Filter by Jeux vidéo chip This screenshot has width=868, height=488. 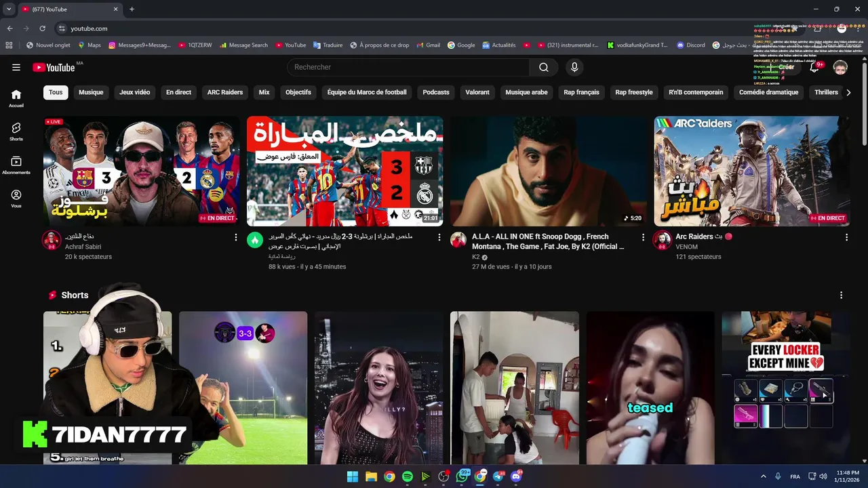coord(135,92)
